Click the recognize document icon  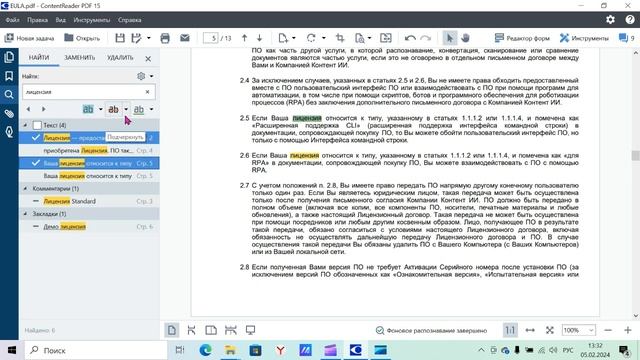click(360, 38)
